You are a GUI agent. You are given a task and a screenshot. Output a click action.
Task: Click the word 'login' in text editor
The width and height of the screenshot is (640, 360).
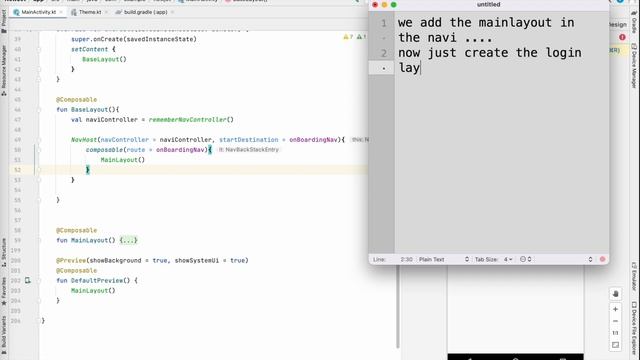tap(563, 53)
